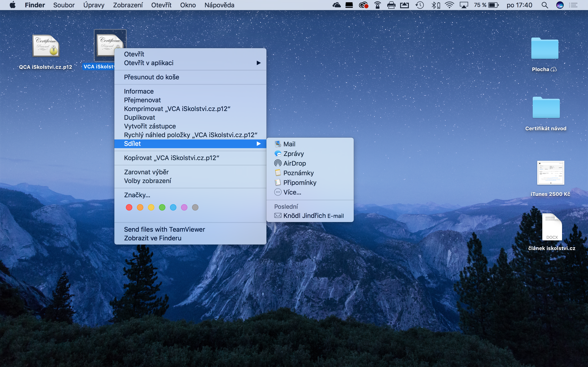This screenshot has width=588, height=367.
Task: Open the Time Machine menu bar icon
Action: click(x=420, y=5)
